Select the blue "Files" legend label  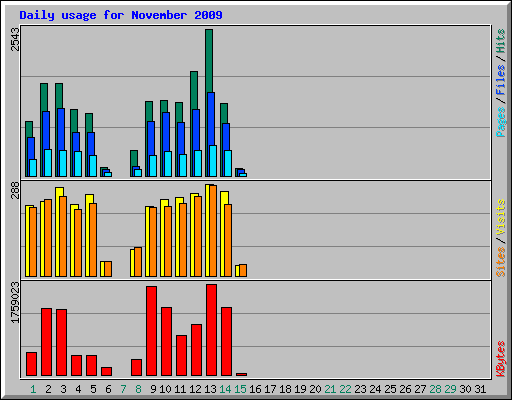[x=501, y=80]
